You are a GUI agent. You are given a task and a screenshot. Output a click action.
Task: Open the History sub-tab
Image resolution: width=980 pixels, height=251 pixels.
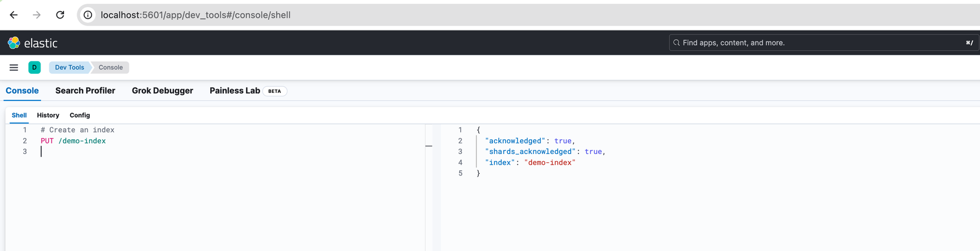[48, 115]
